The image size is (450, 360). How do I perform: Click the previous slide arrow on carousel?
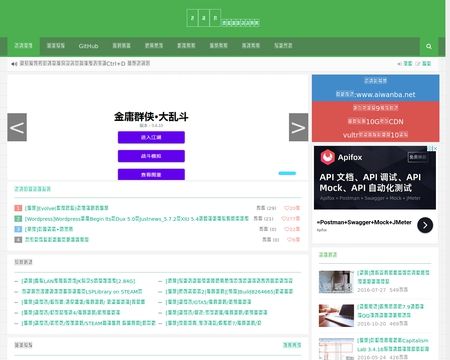point(17,127)
